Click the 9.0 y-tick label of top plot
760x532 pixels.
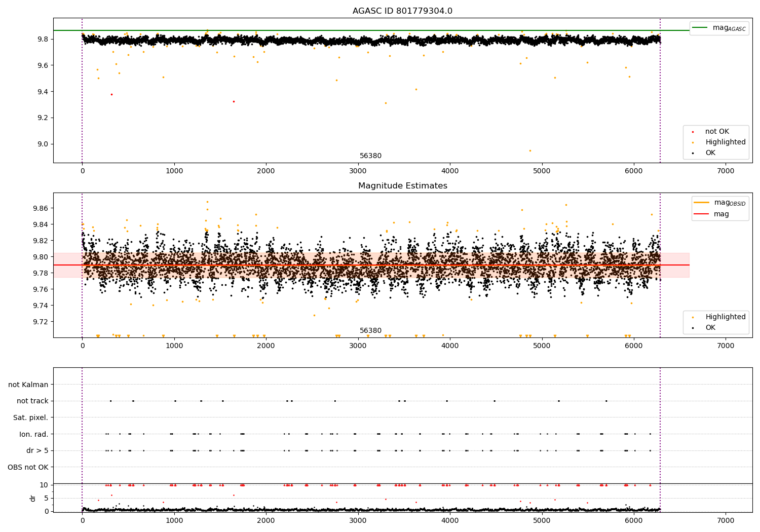[x=43, y=144]
